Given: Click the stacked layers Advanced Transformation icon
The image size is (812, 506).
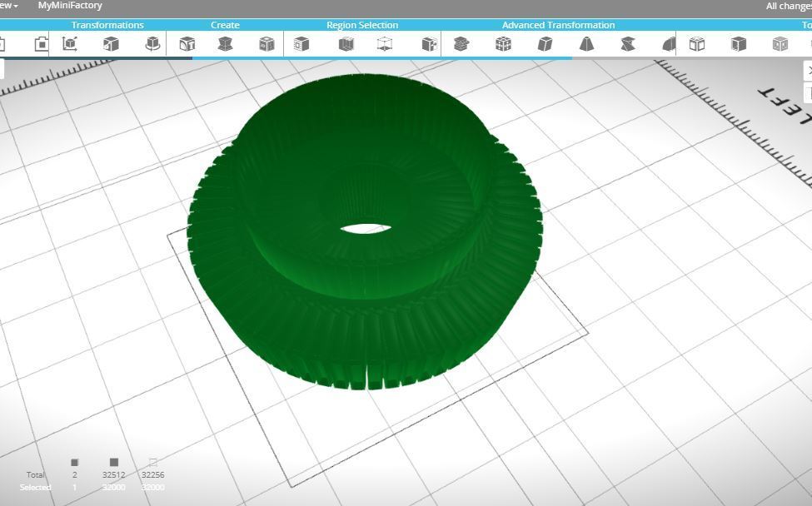Looking at the screenshot, I should pos(461,44).
